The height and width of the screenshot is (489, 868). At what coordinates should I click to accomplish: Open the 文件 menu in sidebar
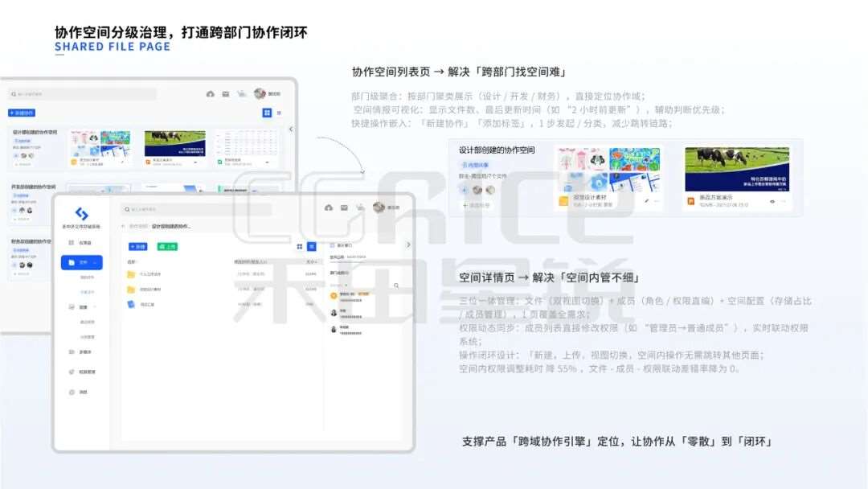pyautogui.click(x=82, y=262)
